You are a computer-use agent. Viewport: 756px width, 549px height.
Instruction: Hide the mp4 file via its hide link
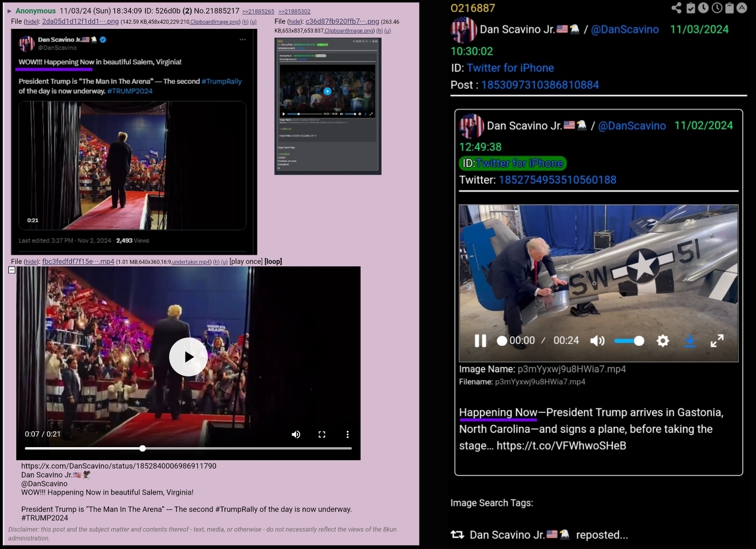(31, 262)
